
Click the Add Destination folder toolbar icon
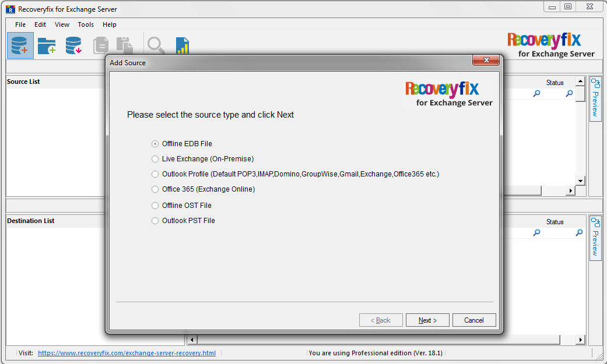pos(47,45)
